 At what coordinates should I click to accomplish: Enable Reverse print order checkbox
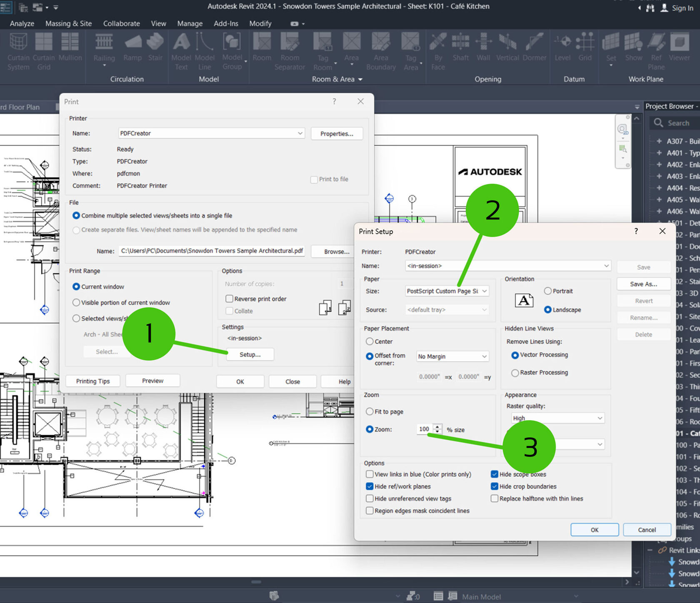(x=229, y=299)
